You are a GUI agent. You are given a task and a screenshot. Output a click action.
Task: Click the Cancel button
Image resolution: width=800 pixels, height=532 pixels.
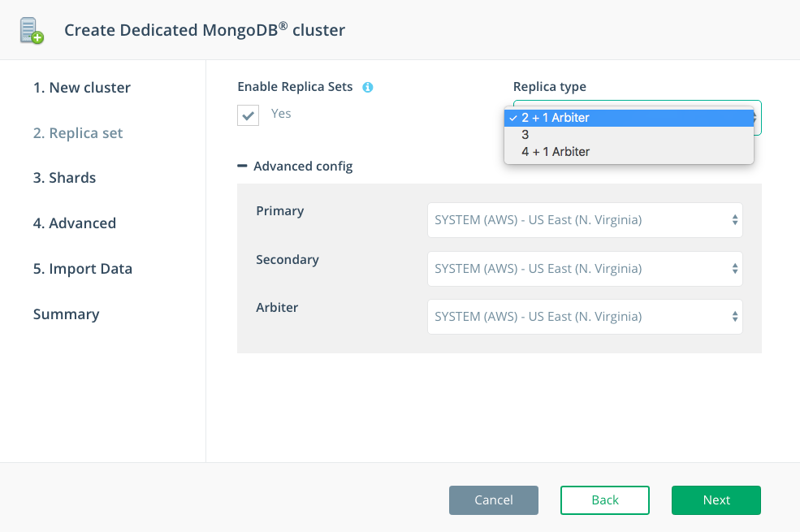pyautogui.click(x=493, y=500)
